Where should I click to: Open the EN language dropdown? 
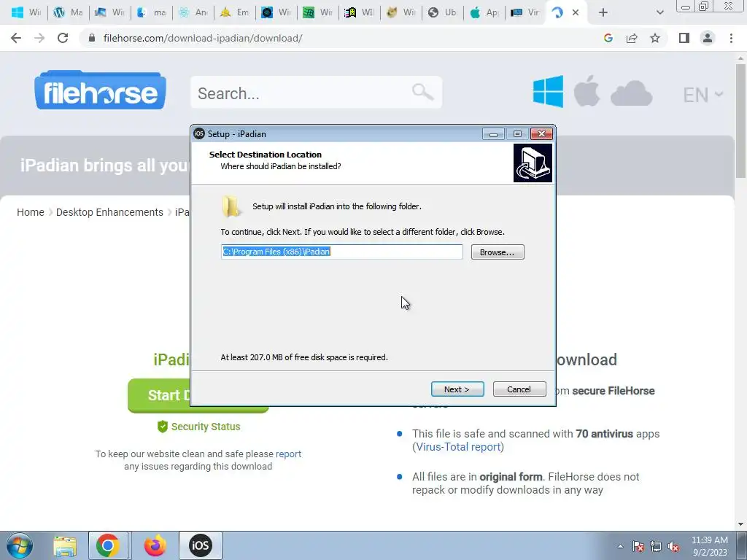coord(703,95)
